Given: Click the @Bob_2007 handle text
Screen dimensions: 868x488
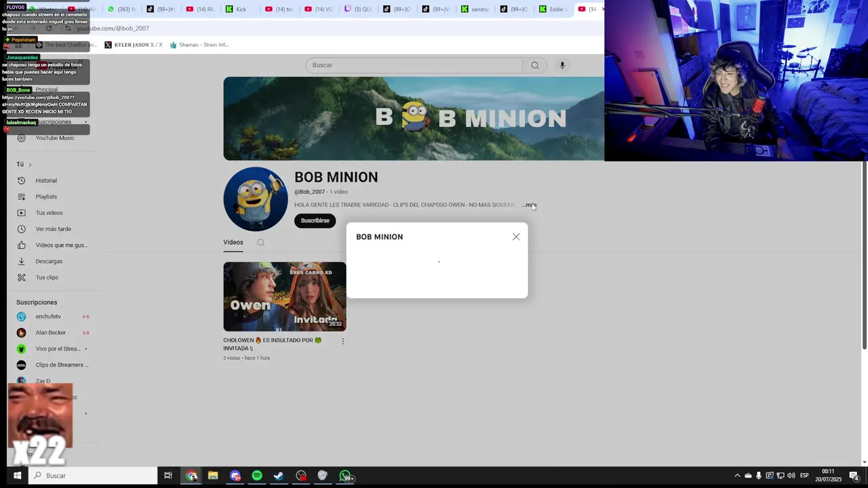Looking at the screenshot, I should click(x=310, y=192).
